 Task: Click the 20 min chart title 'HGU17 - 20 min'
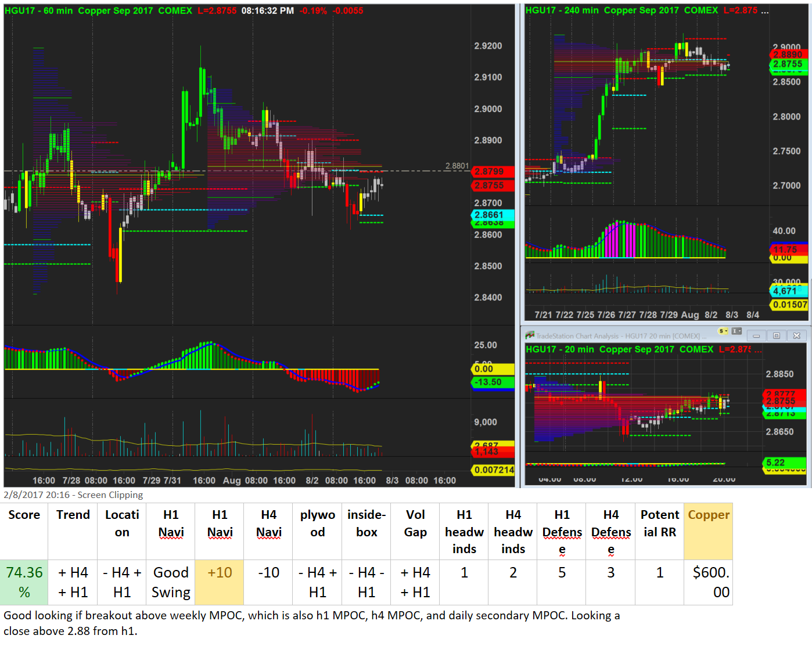tap(560, 349)
